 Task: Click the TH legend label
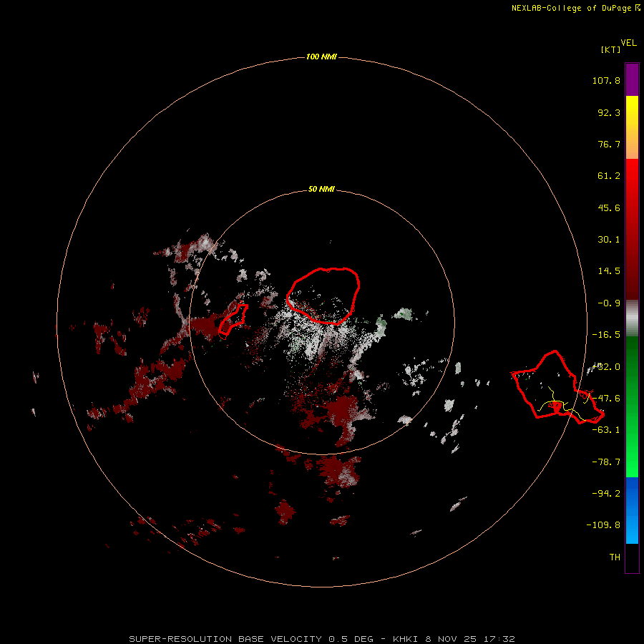[615, 557]
